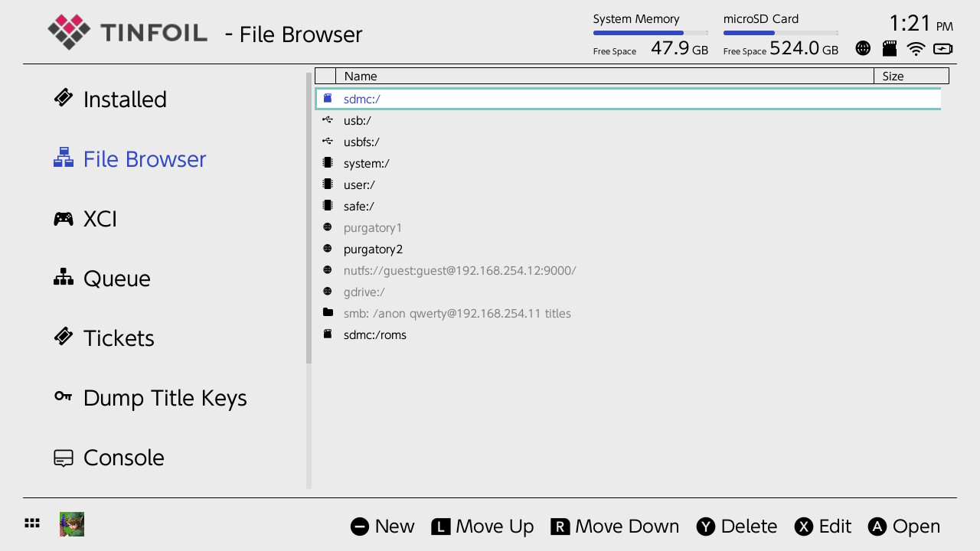Click the globe network status icon
Image resolution: width=980 pixels, height=551 pixels.
pyautogui.click(x=863, y=48)
